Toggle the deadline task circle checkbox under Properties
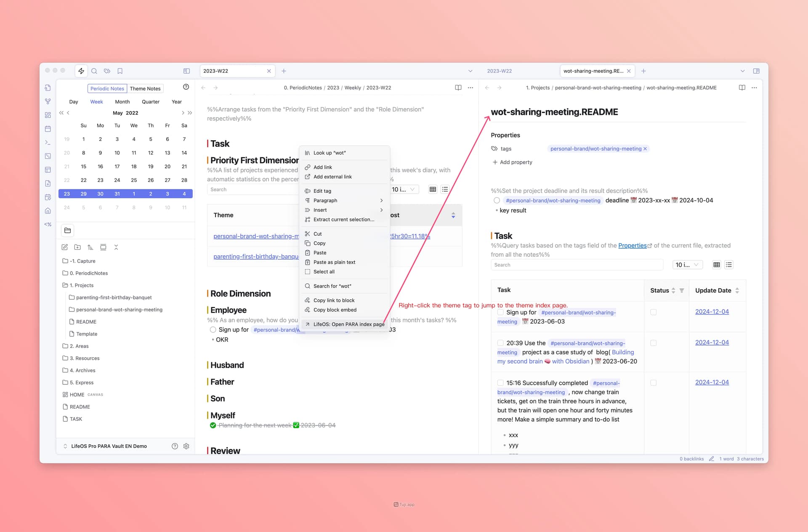Image resolution: width=808 pixels, height=532 pixels. [497, 200]
